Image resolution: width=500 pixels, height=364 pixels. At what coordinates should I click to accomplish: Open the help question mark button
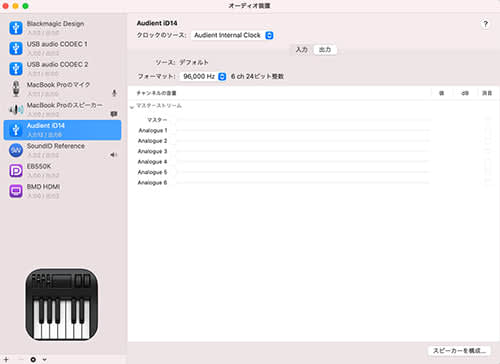485,24
